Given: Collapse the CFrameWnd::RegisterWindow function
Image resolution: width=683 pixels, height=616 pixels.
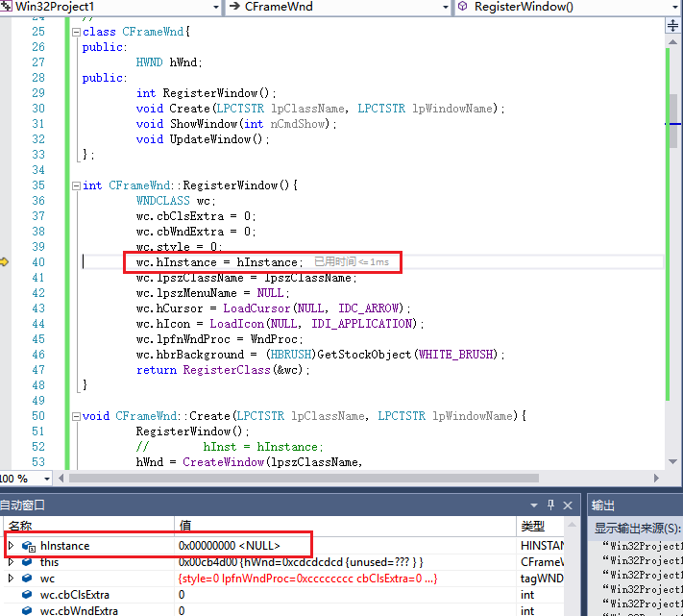Looking at the screenshot, I should tap(76, 185).
